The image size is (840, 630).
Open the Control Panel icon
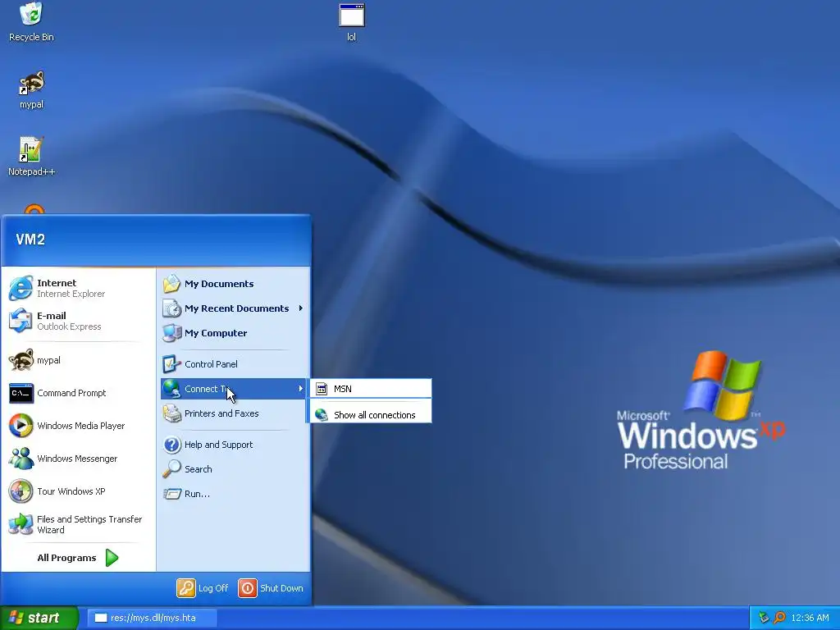click(x=172, y=364)
